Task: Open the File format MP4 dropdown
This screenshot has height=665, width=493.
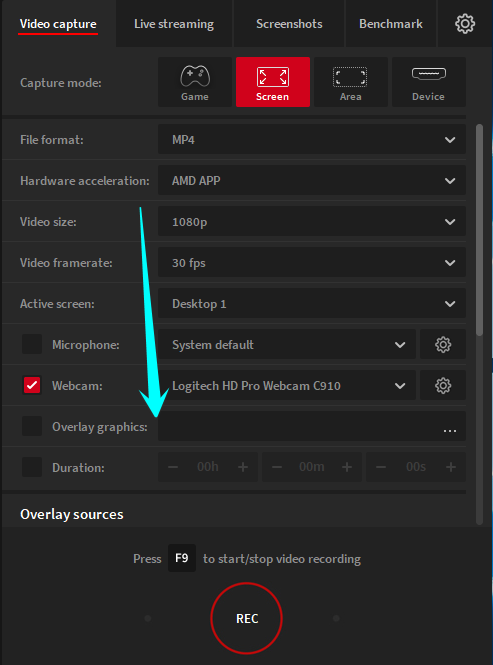Action: point(312,139)
